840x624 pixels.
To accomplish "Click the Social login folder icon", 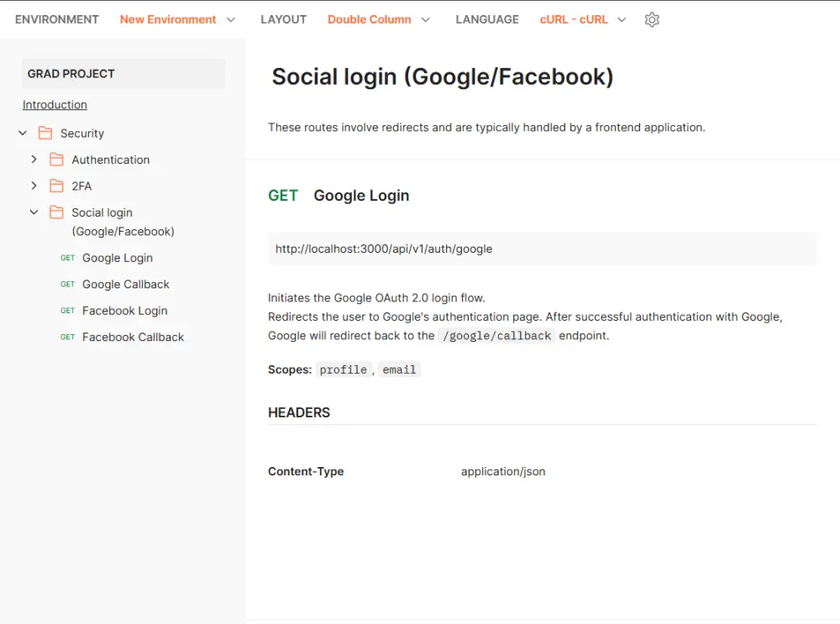I will [x=56, y=212].
